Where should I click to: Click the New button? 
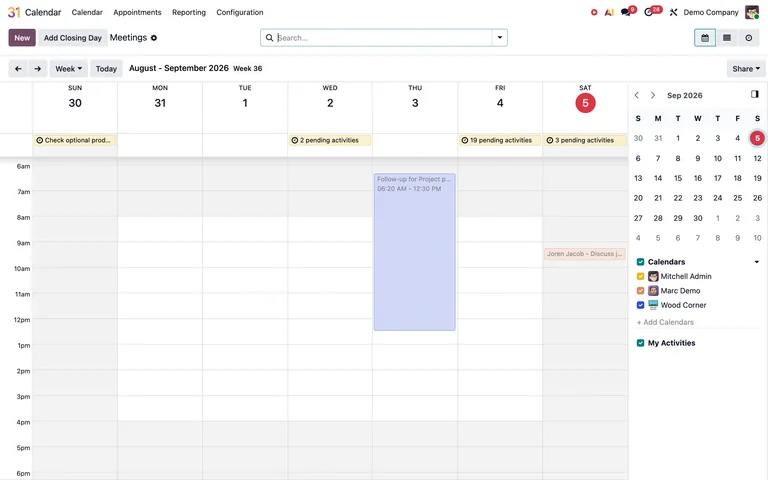coord(22,38)
